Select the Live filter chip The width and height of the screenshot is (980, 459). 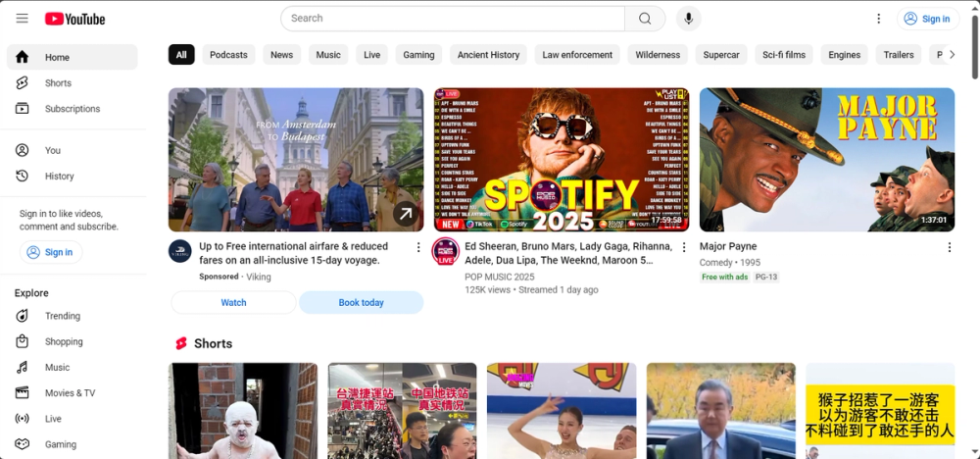point(371,54)
